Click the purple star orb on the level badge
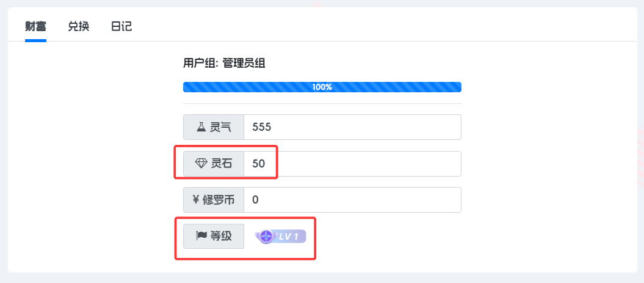 point(267,237)
